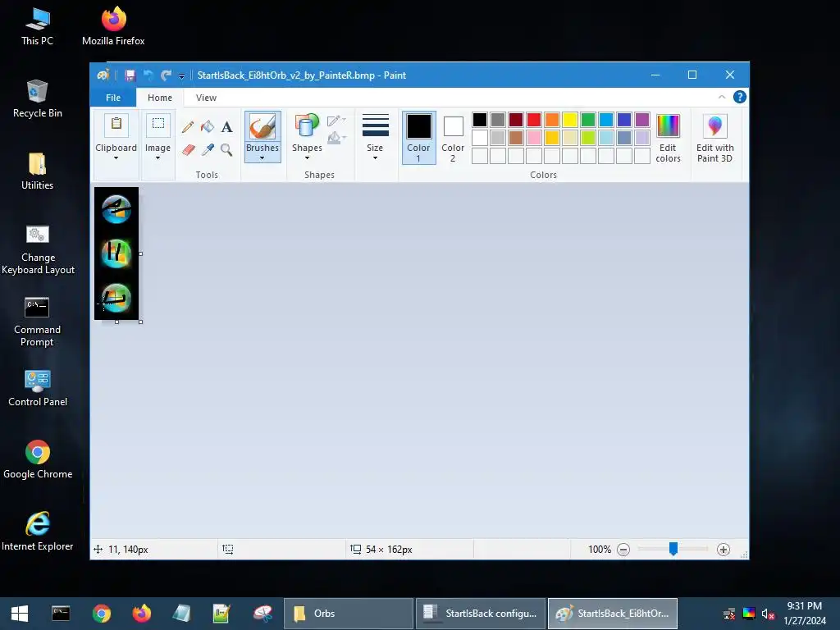Select the Eraser tool

(188, 149)
